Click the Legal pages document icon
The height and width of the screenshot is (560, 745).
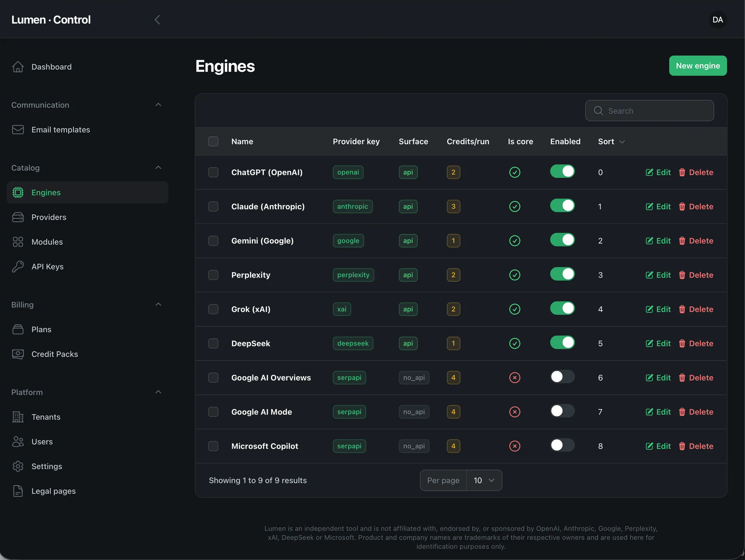click(x=18, y=491)
